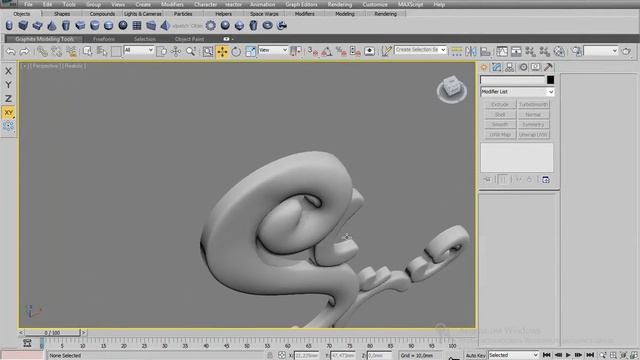Click the Symmetry modifier button
Image resolution: width=640 pixels, height=360 pixels.
pyautogui.click(x=533, y=124)
